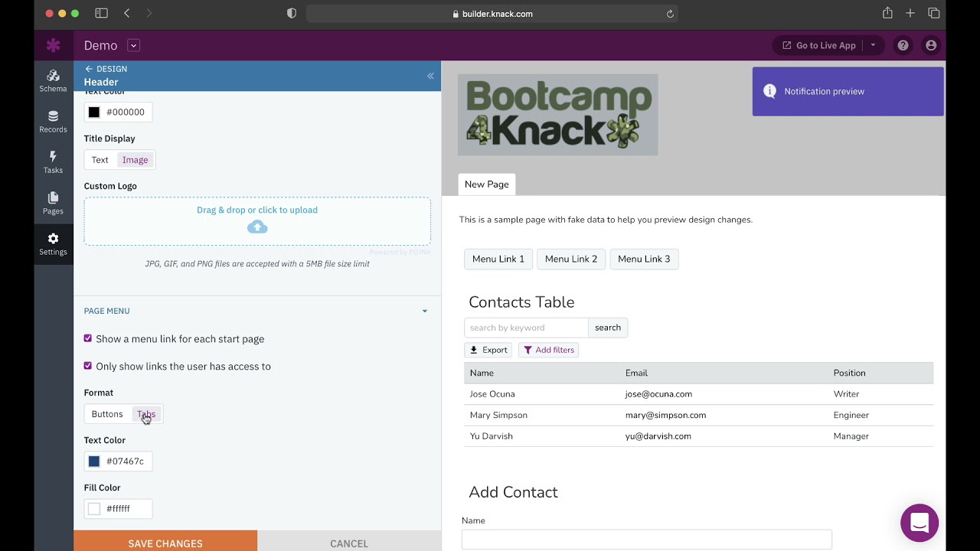Collapse the PAGE MENU section
The height and width of the screenshot is (551, 980).
coord(425,311)
